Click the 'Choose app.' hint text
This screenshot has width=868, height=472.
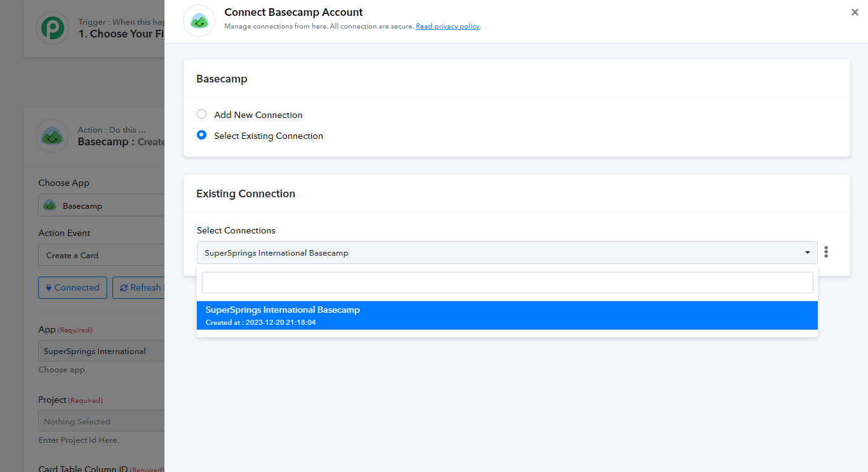click(62, 369)
